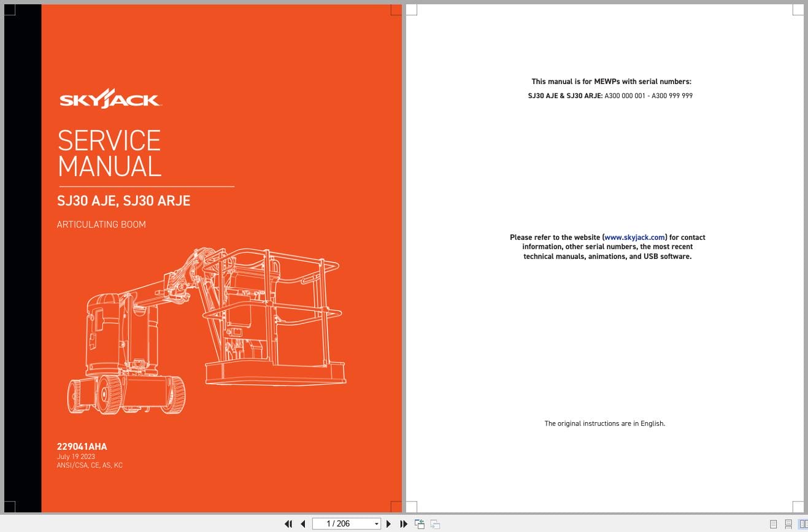The height and width of the screenshot is (532, 808).
Task: Jump to the first page of the manual
Action: pos(288,524)
